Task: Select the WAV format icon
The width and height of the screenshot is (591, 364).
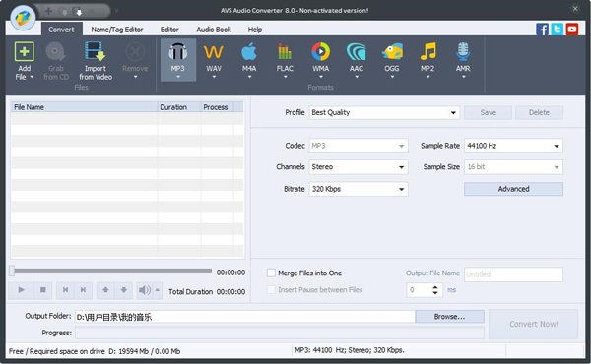Action: point(214,51)
